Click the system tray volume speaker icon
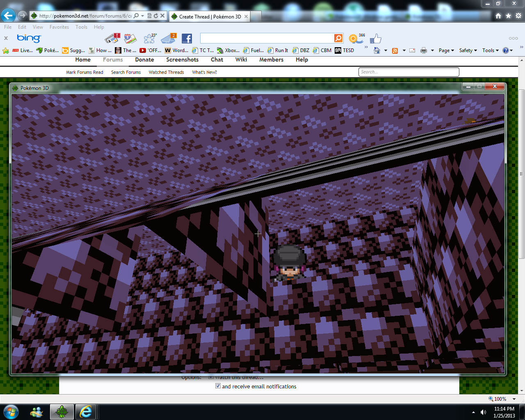Screen dimensions: 525x420 (x=483, y=412)
